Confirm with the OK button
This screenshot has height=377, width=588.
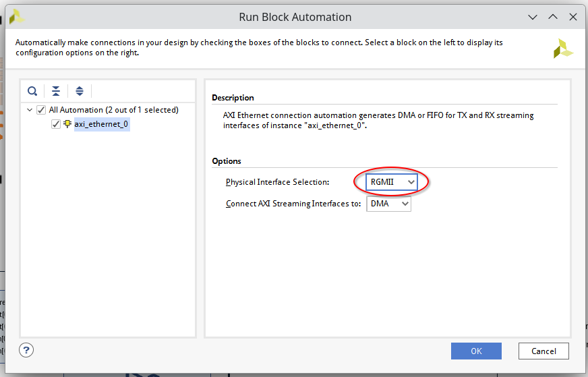point(476,351)
